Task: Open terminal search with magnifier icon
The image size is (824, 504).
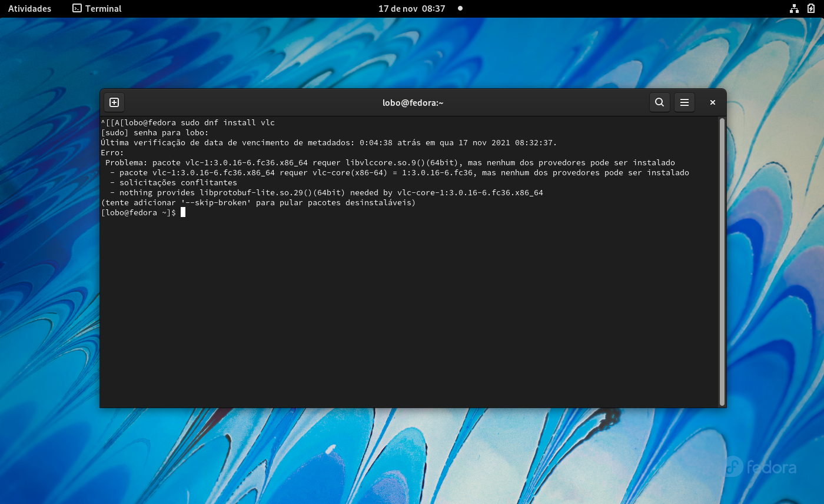Action: click(660, 102)
